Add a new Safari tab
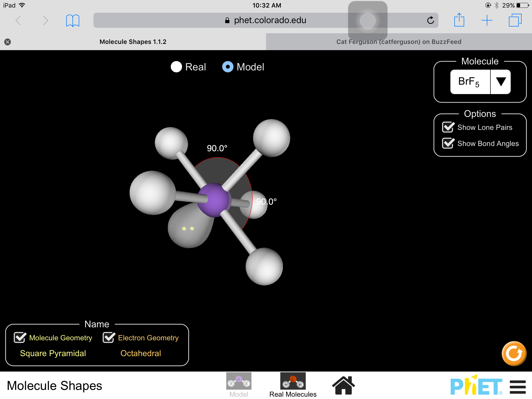The height and width of the screenshot is (399, 532). tap(487, 20)
